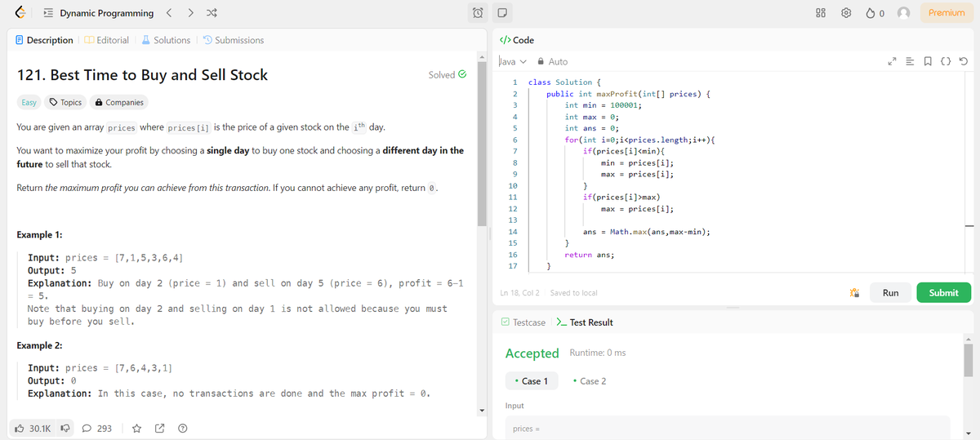This screenshot has height=440, width=980.
Task: Switch to the Description tab
Action: (x=45, y=40)
